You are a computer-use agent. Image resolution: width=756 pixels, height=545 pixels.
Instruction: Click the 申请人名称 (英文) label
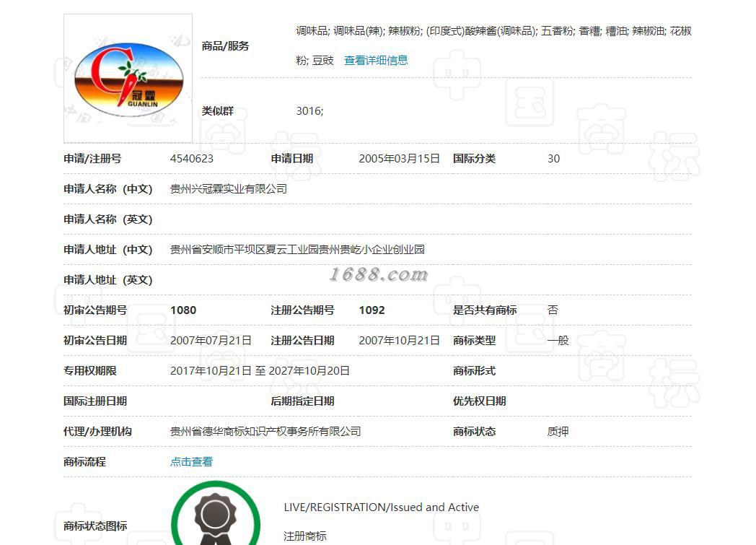pyautogui.click(x=108, y=219)
